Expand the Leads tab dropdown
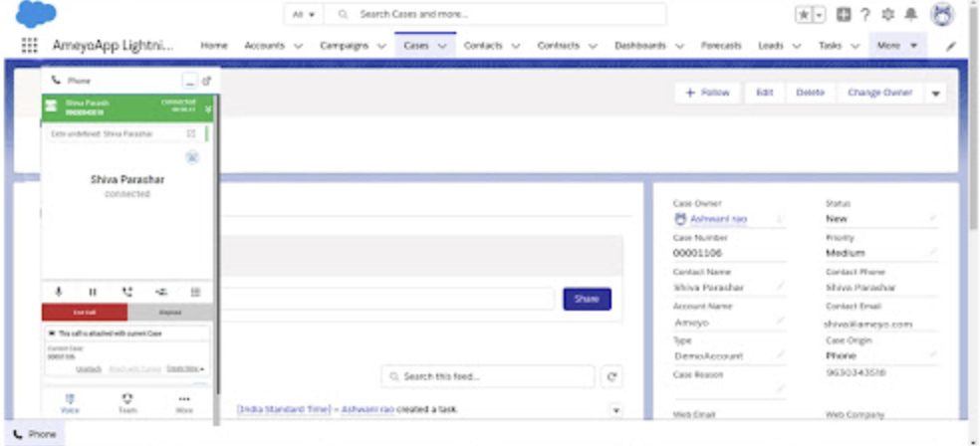This screenshot has width=980, height=446. 797,46
